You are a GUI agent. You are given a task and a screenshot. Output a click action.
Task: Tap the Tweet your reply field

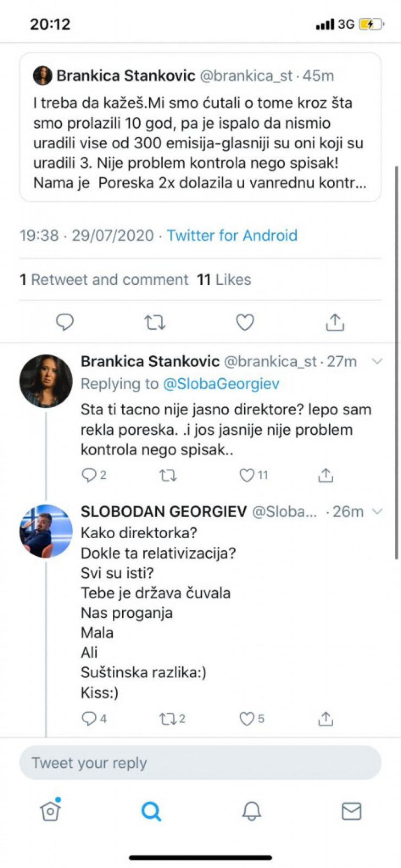pyautogui.click(x=200, y=763)
